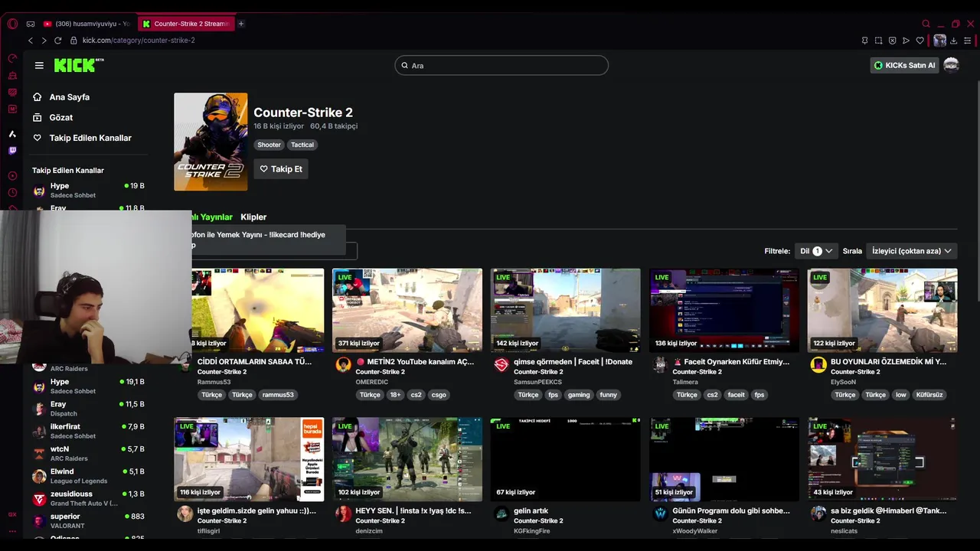The width and height of the screenshot is (980, 551).
Task: Click the Tactical category tag
Action: point(302,145)
